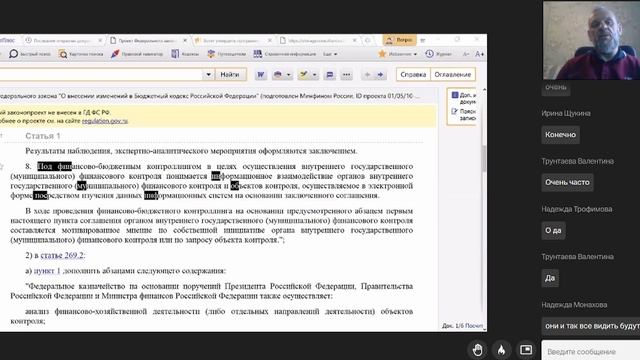Expand the 'Ещё' more tools dropdown

click(330, 54)
